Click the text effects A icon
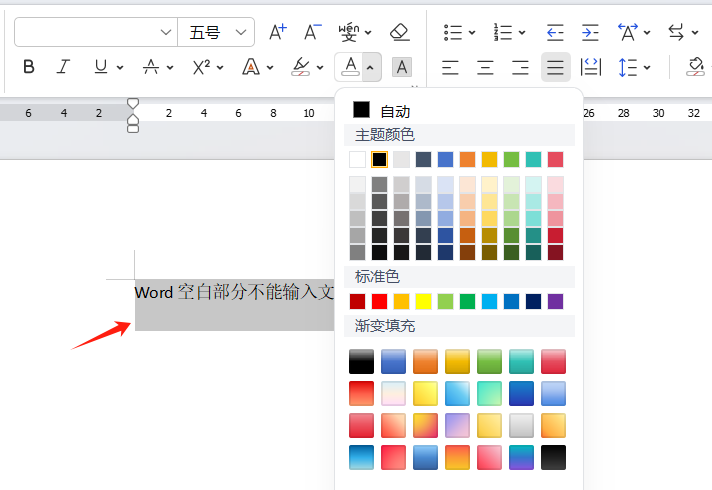The image size is (712, 490). [251, 67]
